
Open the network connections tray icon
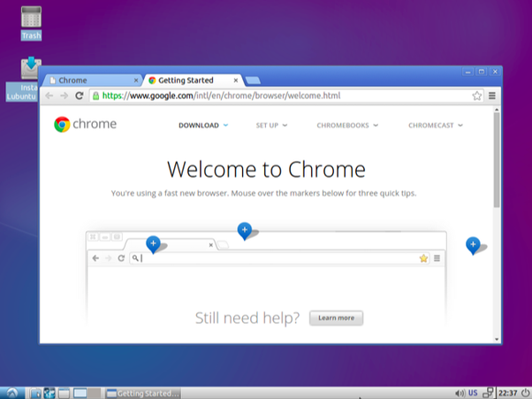488,393
